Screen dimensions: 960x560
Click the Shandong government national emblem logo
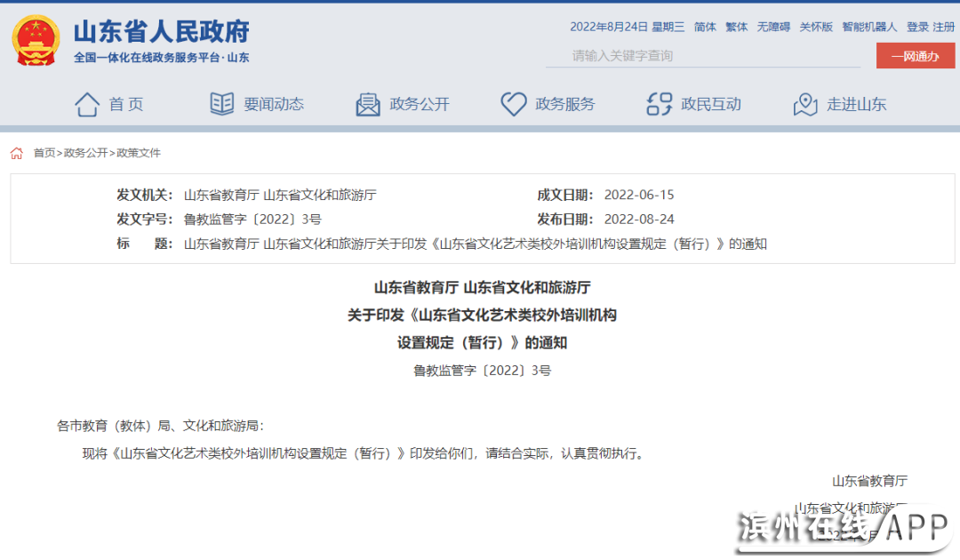click(36, 39)
